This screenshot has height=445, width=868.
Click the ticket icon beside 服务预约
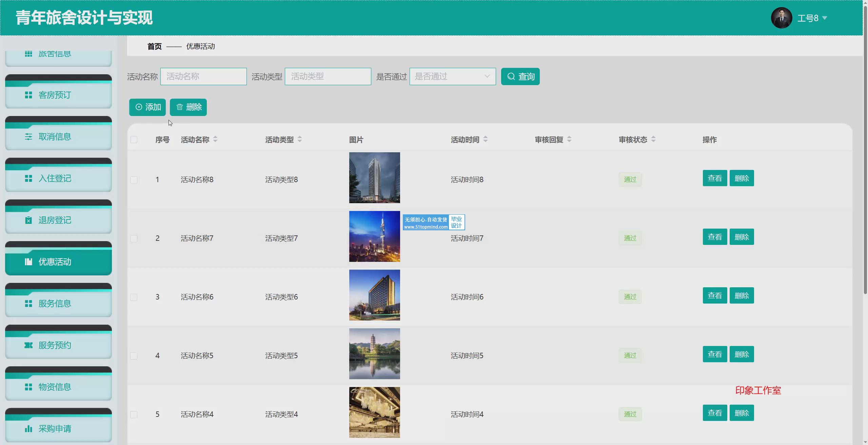pyautogui.click(x=28, y=345)
